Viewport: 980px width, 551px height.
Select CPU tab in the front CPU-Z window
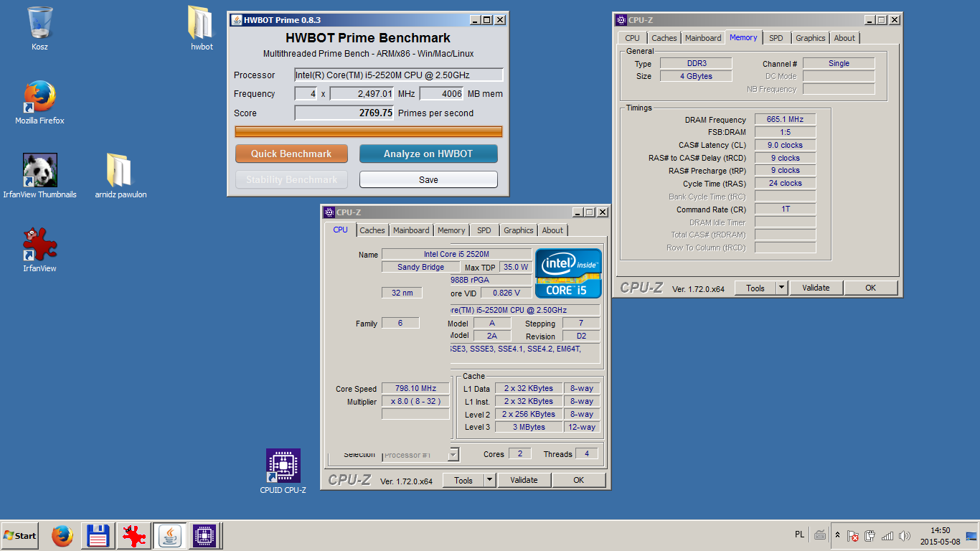340,230
